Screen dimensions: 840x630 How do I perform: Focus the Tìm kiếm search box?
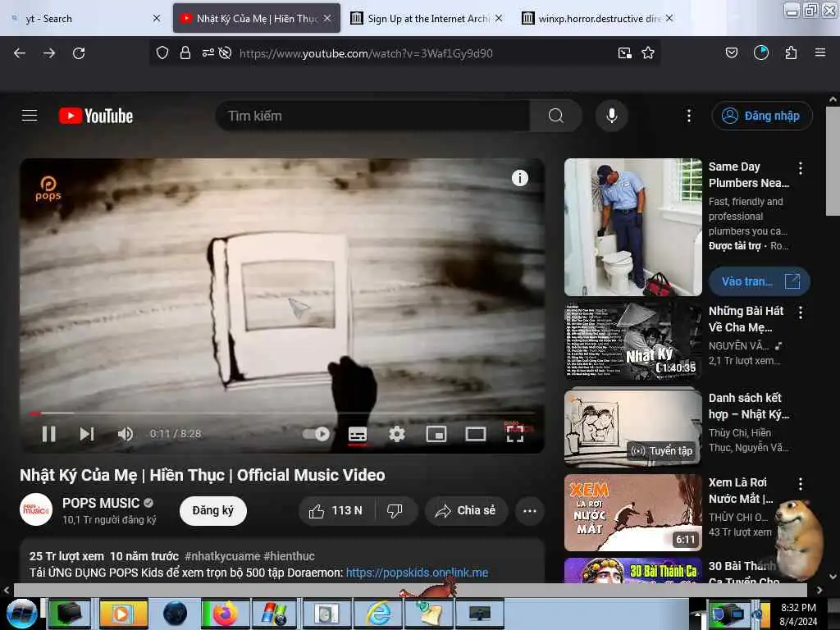(x=373, y=116)
